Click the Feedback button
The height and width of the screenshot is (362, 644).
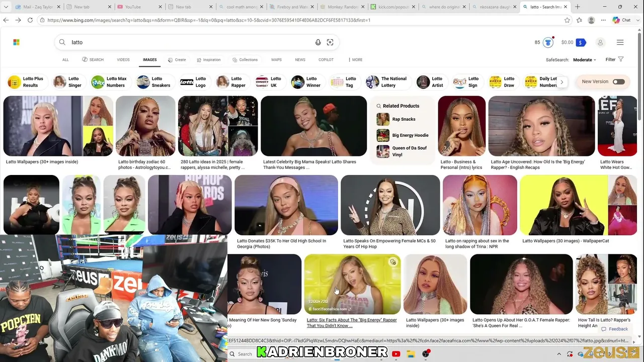coord(614,329)
